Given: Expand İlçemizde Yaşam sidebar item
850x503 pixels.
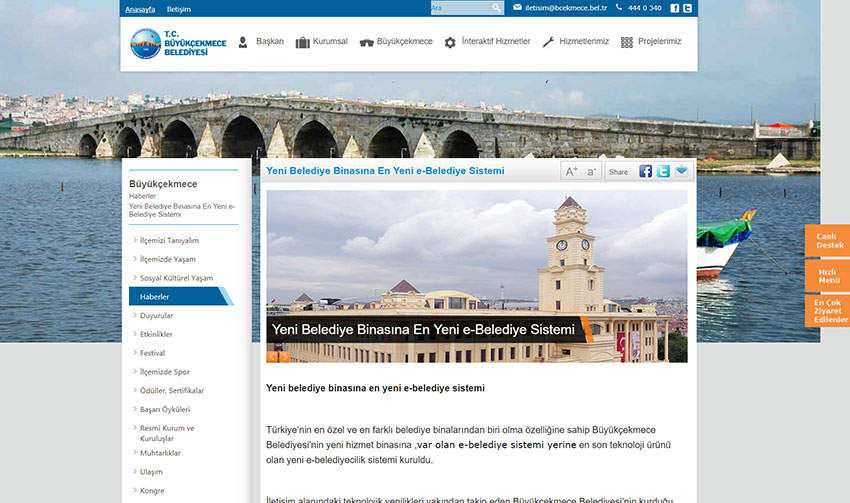Looking at the screenshot, I should point(168,259).
